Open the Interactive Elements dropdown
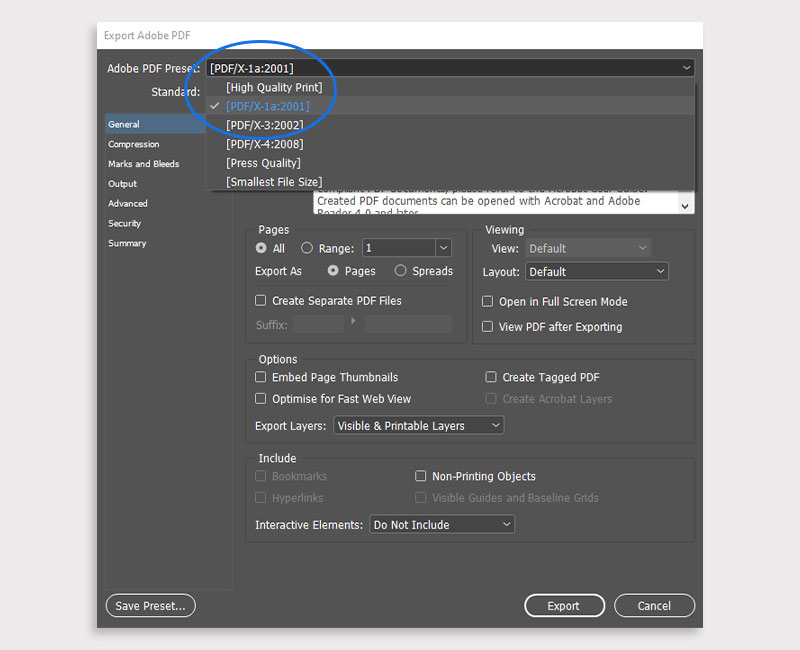 [x=442, y=524]
